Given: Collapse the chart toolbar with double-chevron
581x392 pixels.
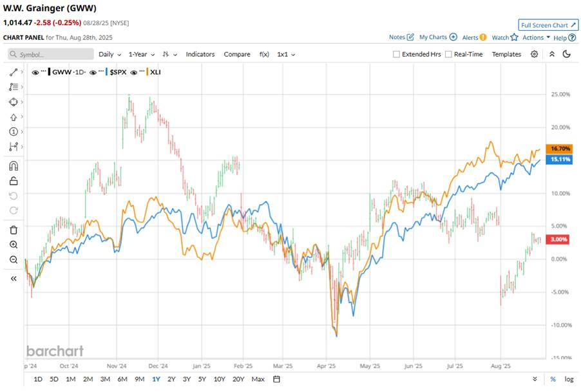Looking at the screenshot, I should [552, 54].
